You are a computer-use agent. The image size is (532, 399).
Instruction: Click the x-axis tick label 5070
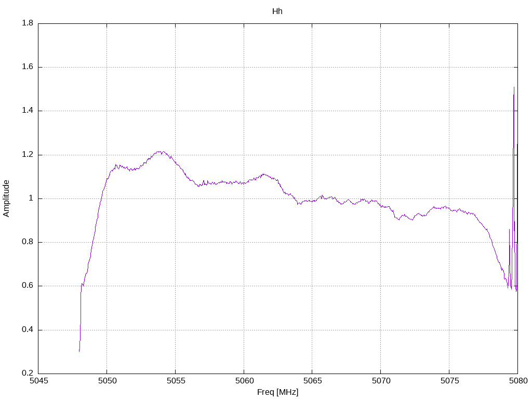pos(381,381)
